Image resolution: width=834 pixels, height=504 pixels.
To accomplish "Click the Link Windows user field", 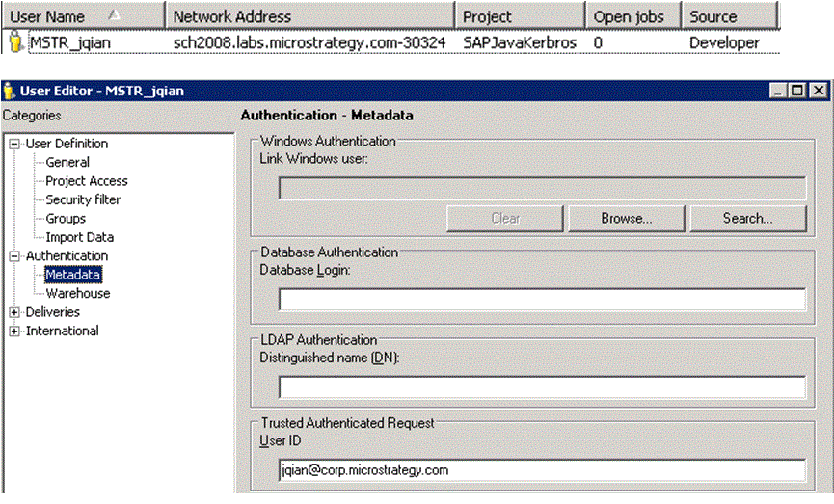I will pos(542,189).
